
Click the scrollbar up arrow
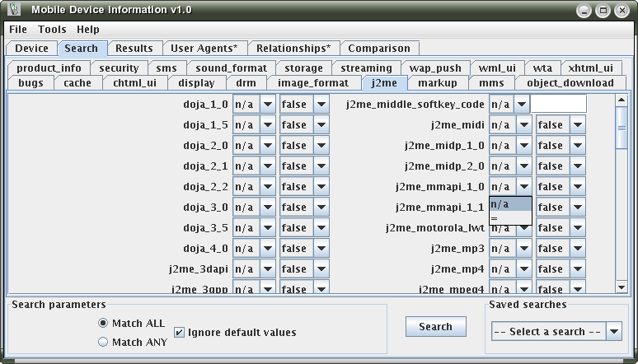[x=622, y=100]
